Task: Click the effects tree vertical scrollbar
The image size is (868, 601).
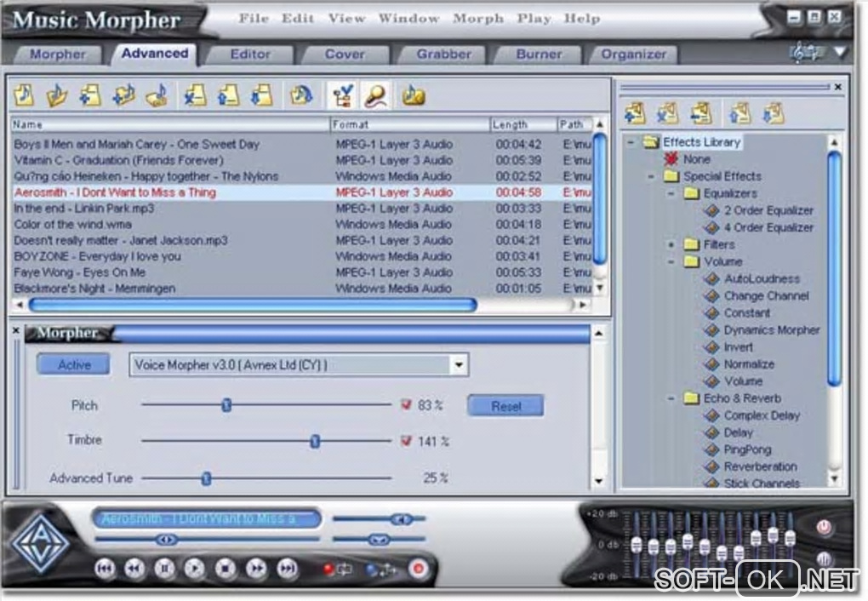Action: coord(834,269)
